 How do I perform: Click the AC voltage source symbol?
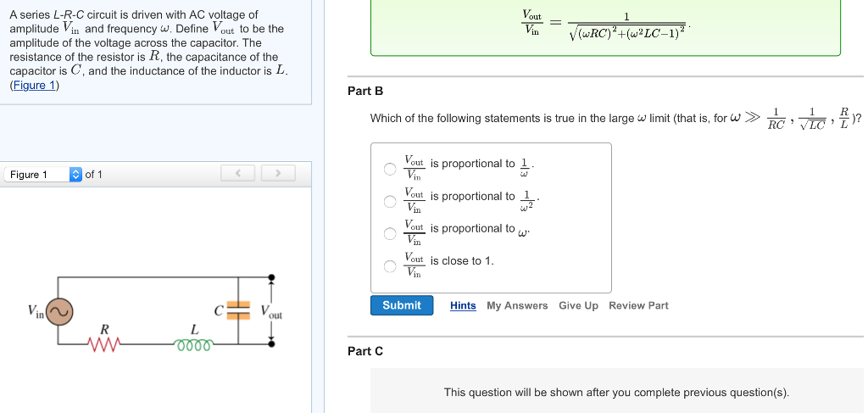click(58, 311)
